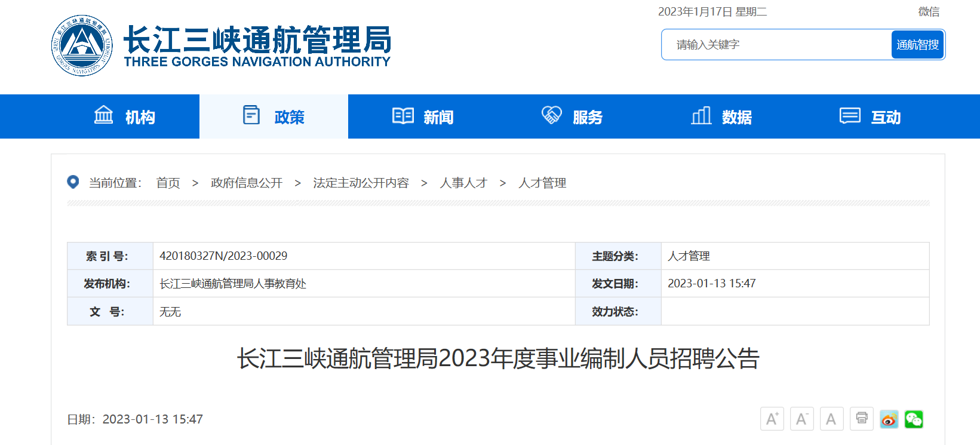Viewport: 980px width, 445px height.
Task: Open the 政府信息公开 breadcrumb link
Action: [x=247, y=183]
